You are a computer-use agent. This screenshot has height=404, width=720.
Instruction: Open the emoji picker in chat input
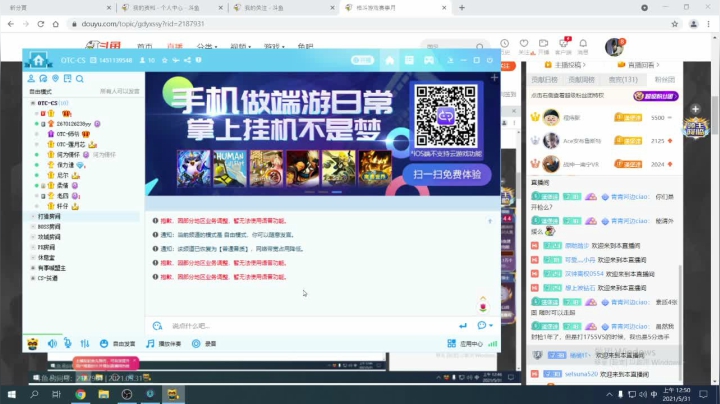click(x=158, y=326)
